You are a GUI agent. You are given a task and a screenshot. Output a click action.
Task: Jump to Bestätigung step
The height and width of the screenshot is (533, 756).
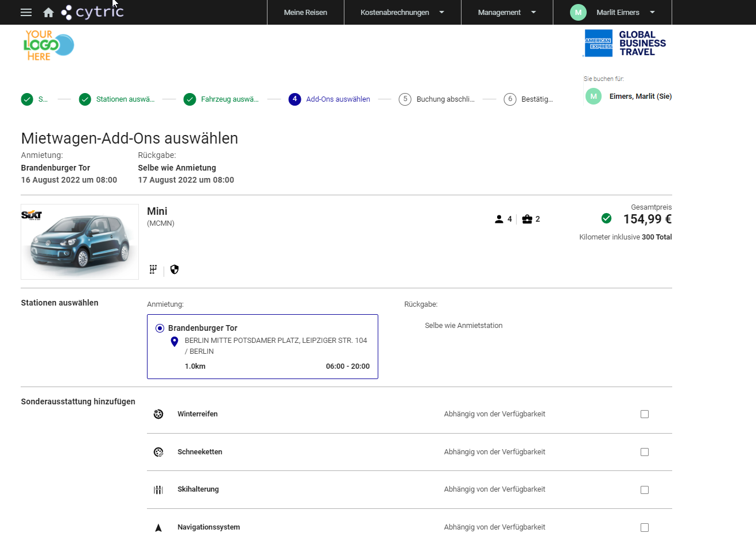(x=537, y=99)
